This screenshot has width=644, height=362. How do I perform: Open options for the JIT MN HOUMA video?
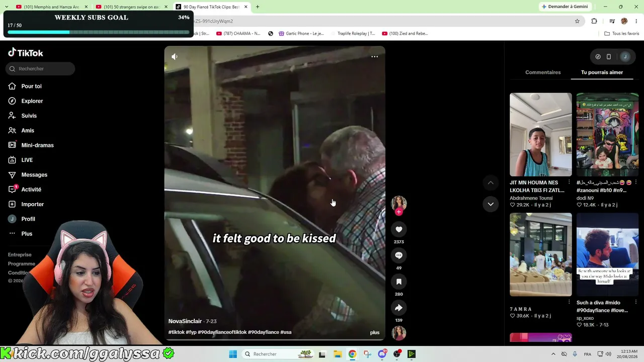[569, 183]
